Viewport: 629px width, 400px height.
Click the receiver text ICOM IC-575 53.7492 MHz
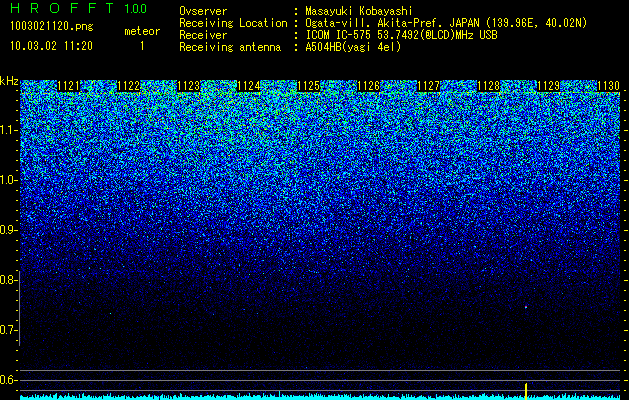pyautogui.click(x=401, y=35)
